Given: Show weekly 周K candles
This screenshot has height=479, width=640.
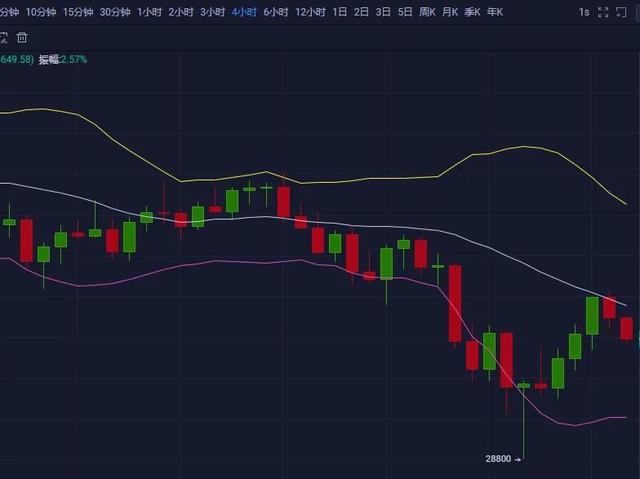Looking at the screenshot, I should coord(427,12).
